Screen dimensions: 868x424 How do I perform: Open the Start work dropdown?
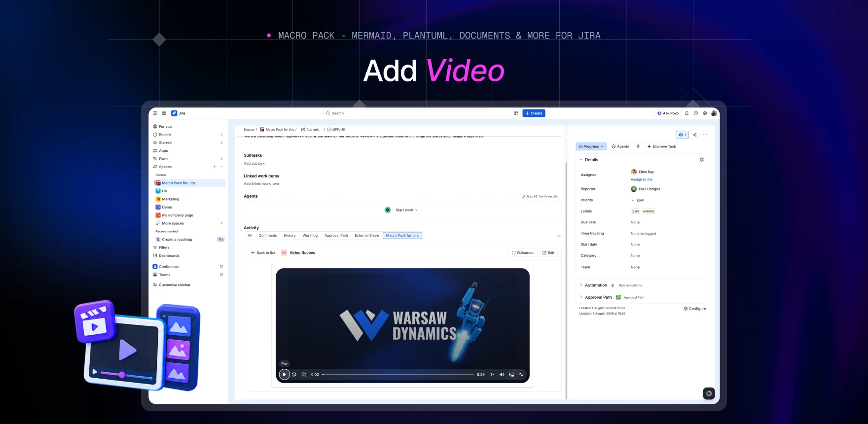click(x=406, y=210)
